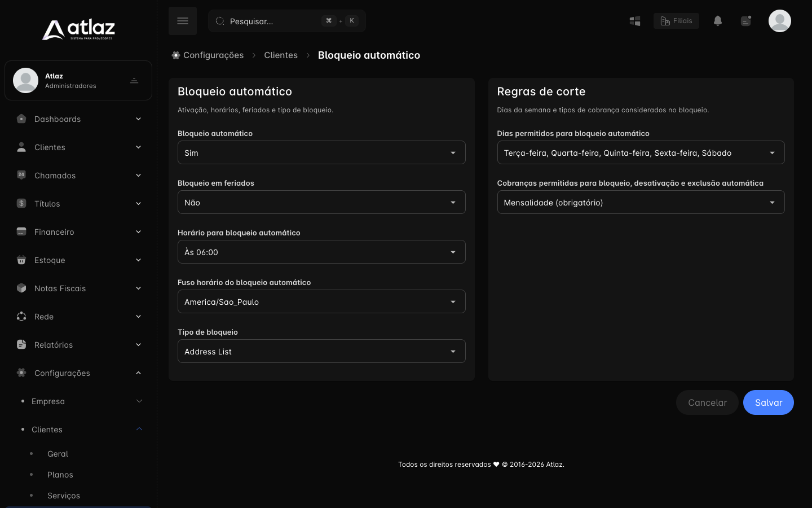
Task: Collapse the Clientes settings submenu chevron
Action: click(139, 429)
